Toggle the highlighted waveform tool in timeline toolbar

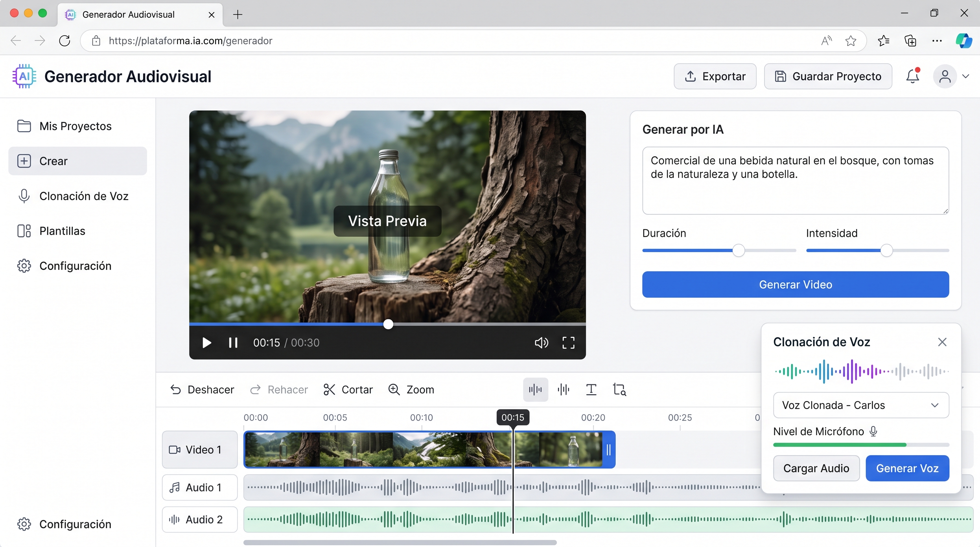click(x=535, y=390)
